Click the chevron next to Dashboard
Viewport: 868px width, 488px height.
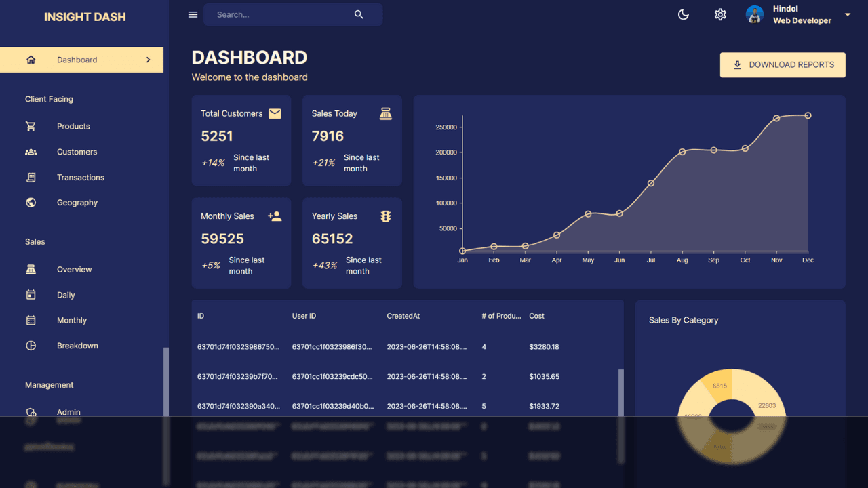pyautogui.click(x=149, y=60)
